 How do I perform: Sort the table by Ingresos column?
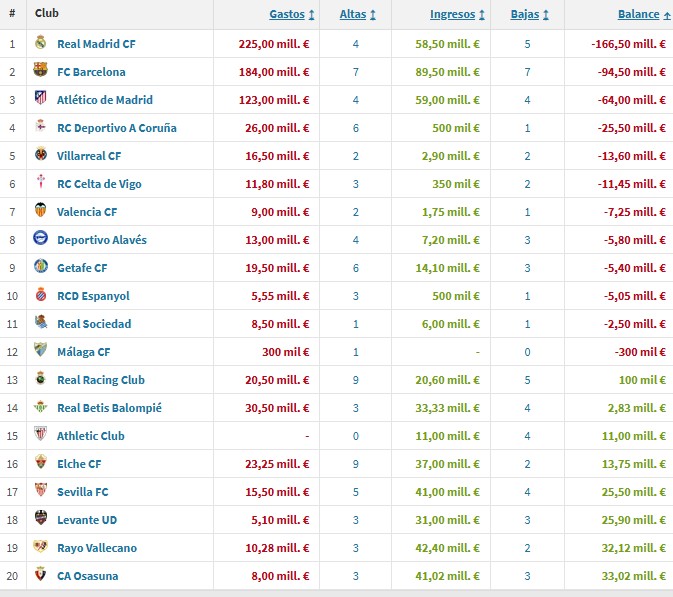point(457,14)
